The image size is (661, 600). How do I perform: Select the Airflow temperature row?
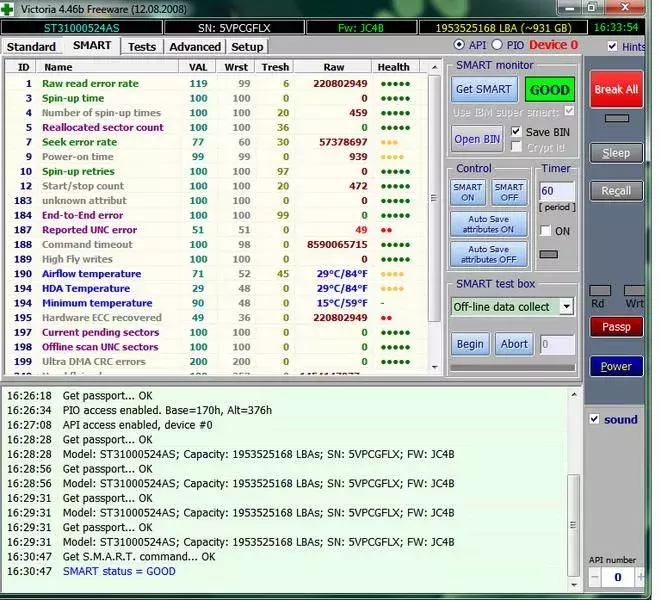[216, 274]
